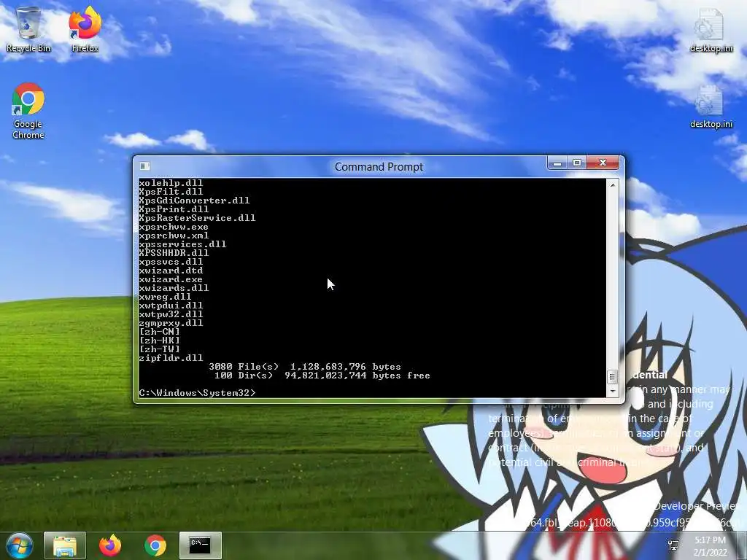Activate the Command Prompt taskbar button

200,545
